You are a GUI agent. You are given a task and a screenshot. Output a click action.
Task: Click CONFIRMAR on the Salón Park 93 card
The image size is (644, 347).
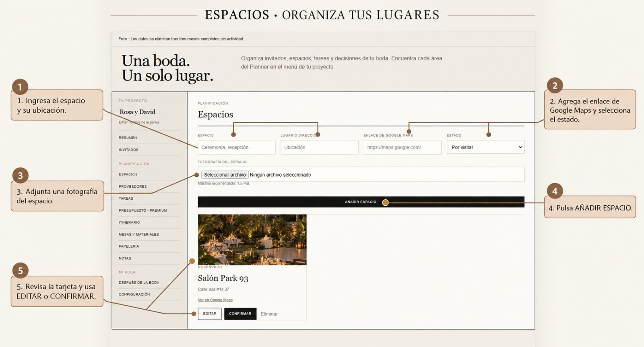point(240,314)
